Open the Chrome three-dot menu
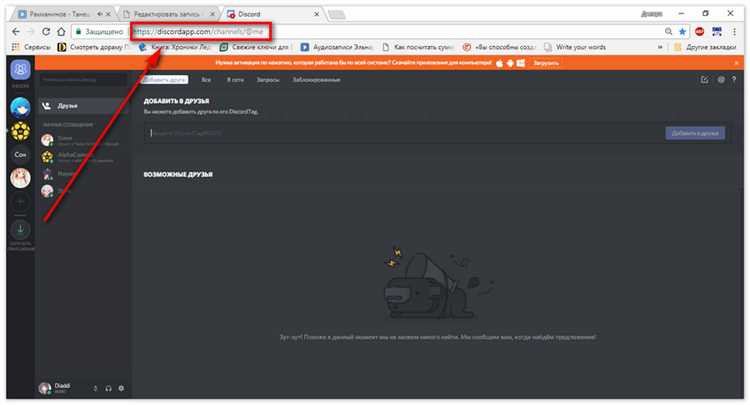Screen dimensions: 750x405 (x=734, y=32)
